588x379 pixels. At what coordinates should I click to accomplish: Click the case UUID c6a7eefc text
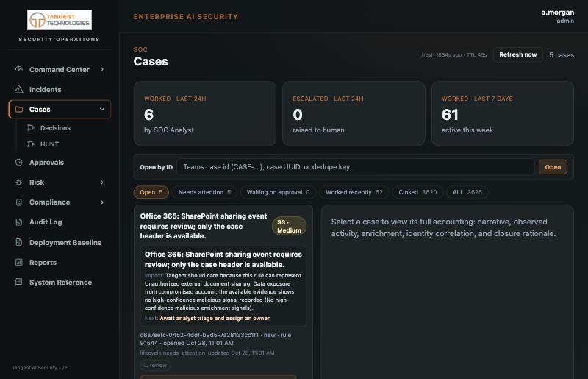coord(199,335)
